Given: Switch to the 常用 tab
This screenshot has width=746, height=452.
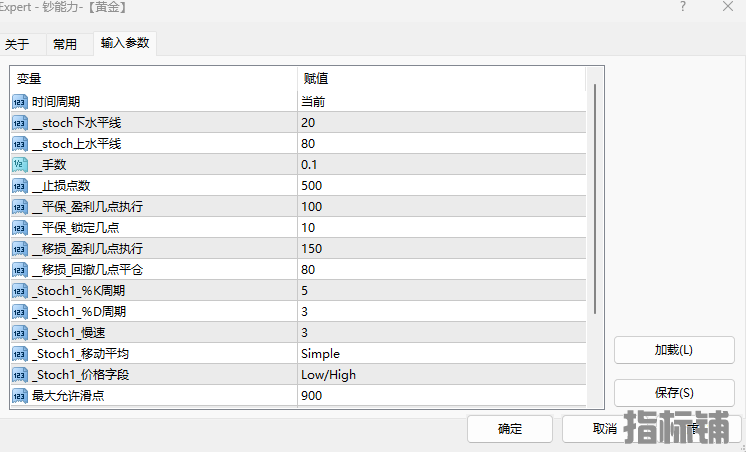Looking at the screenshot, I should [65, 45].
